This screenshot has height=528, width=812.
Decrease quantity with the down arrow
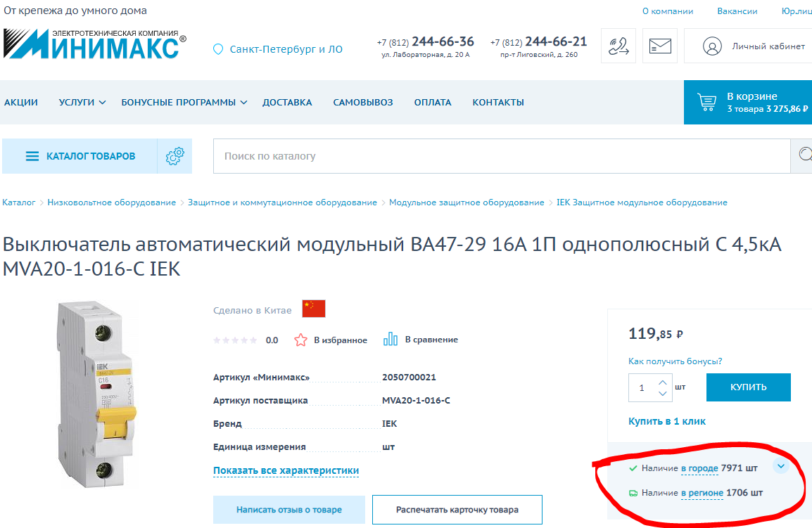(662, 394)
